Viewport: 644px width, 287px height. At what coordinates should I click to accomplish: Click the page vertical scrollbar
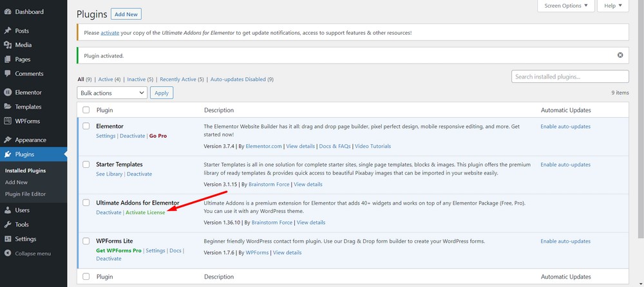point(641,119)
